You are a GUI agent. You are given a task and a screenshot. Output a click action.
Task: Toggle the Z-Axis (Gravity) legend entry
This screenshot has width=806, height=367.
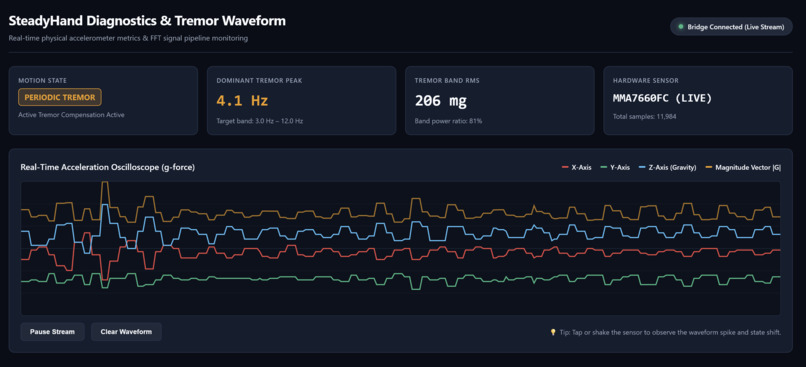(x=667, y=168)
